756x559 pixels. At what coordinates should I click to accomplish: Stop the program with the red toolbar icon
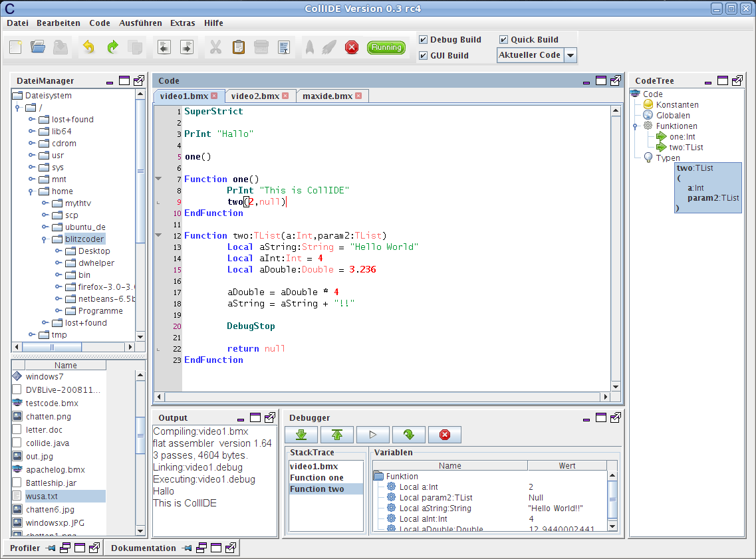[x=352, y=47]
